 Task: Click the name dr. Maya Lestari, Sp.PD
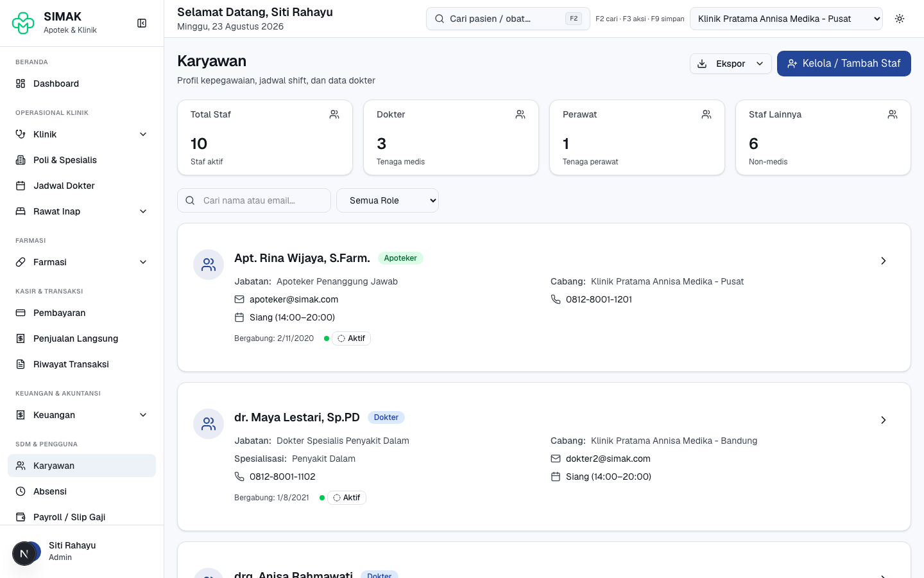(297, 417)
